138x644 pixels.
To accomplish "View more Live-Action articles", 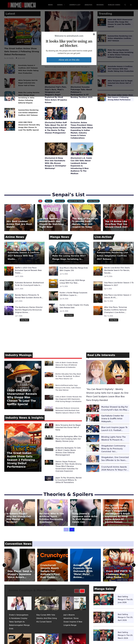I will coord(113,320).
